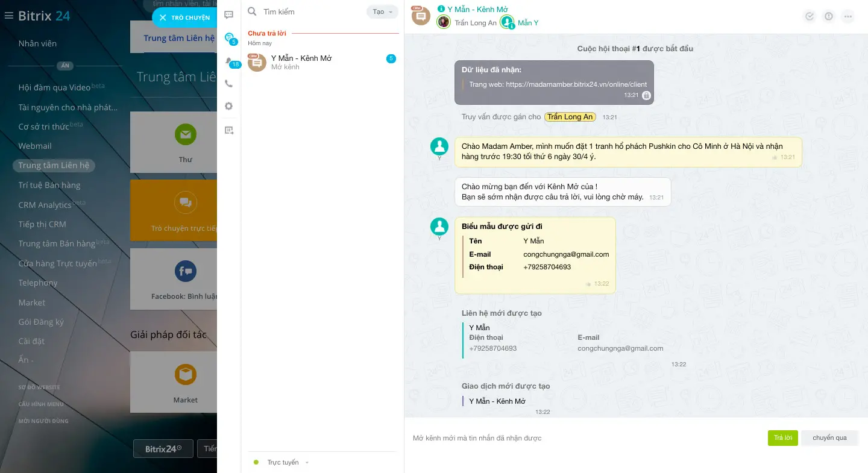Click the chuyển qua transfer button
This screenshot has height=473, width=868.
click(x=829, y=438)
